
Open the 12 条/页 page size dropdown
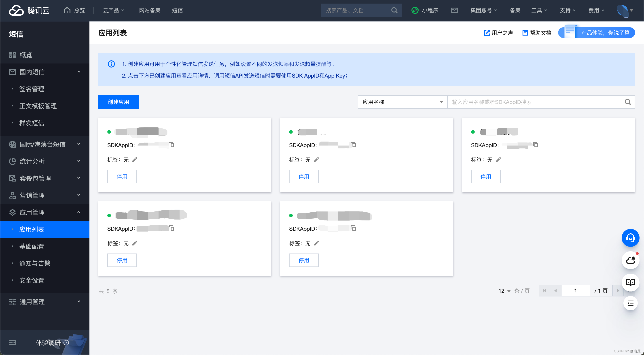[504, 291]
